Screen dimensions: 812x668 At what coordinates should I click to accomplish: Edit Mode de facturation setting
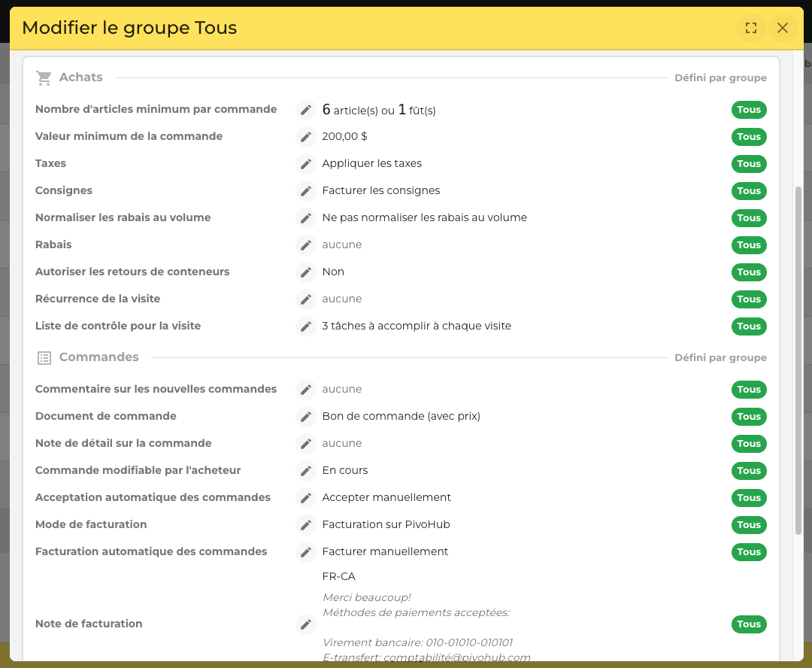[305, 524]
